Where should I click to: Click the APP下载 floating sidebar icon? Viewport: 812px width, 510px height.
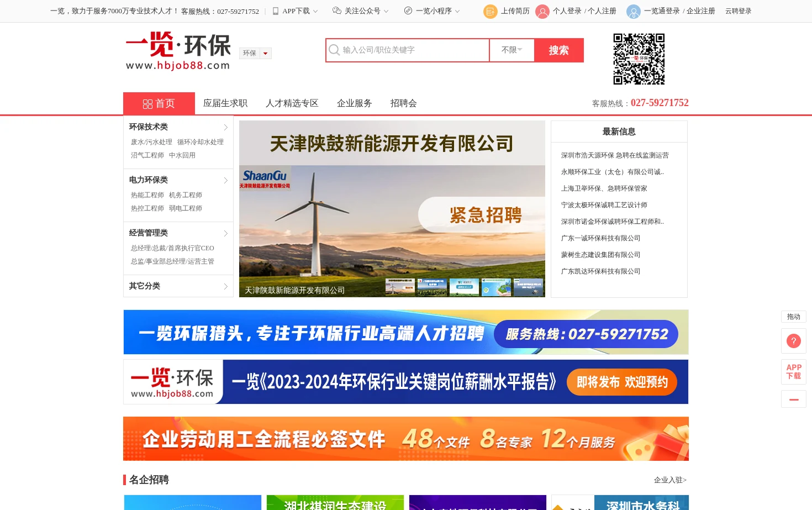tap(794, 372)
